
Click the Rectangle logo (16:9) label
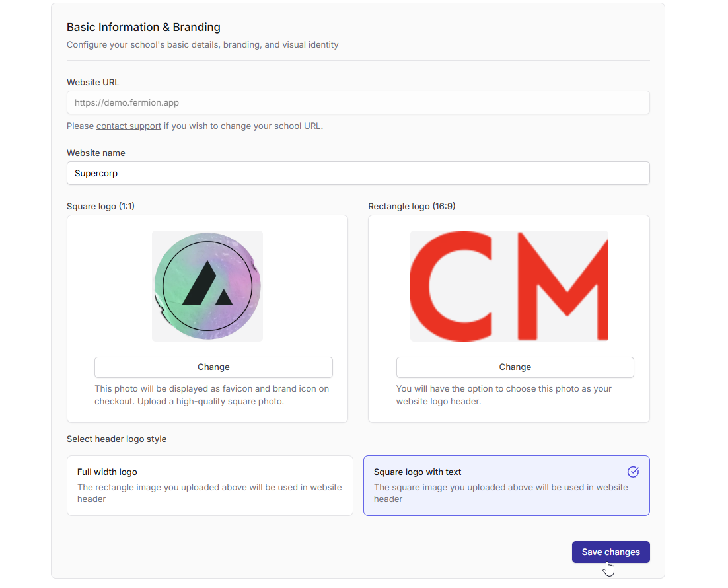tap(412, 206)
